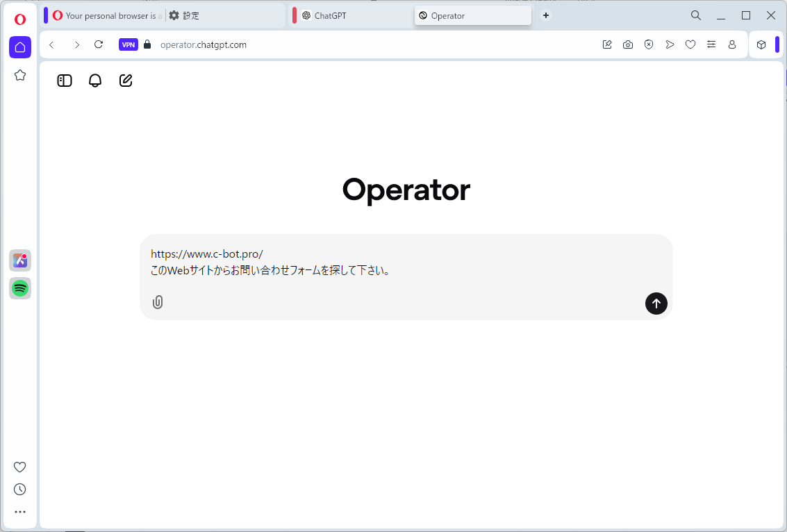The height and width of the screenshot is (532, 787).
Task: Open the extensions cube icon
Action: (x=761, y=44)
